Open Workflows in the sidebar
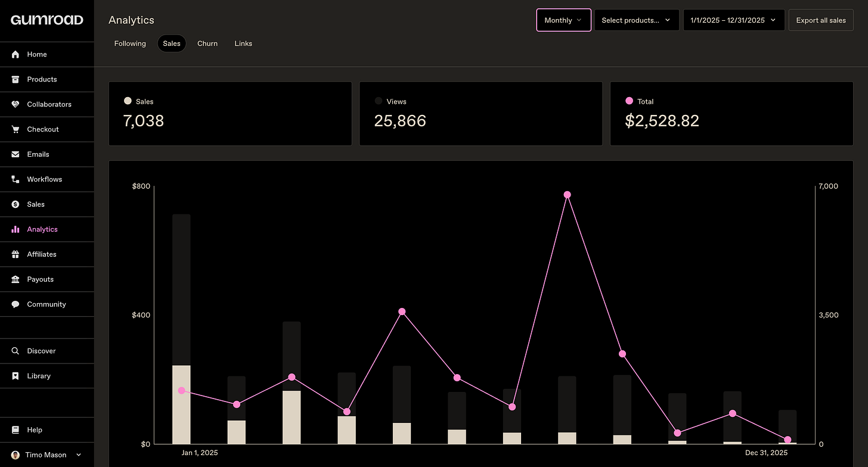 [x=47, y=179]
